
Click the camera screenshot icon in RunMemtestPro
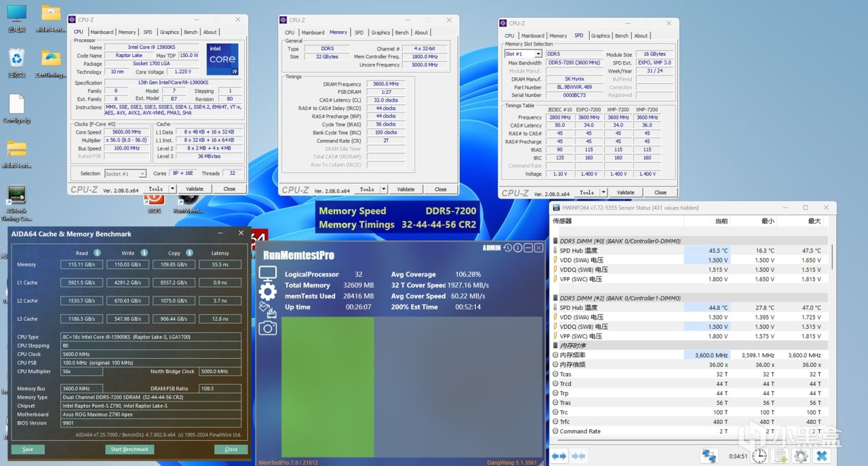pos(268,328)
